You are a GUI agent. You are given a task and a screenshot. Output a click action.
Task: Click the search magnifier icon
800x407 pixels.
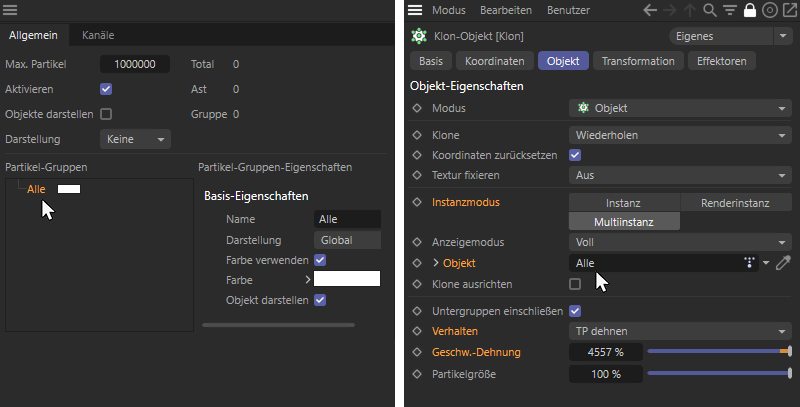point(710,10)
